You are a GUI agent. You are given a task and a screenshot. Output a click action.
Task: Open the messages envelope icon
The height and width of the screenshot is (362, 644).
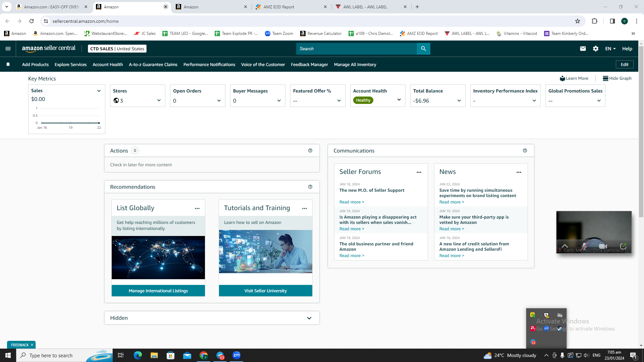point(583,49)
